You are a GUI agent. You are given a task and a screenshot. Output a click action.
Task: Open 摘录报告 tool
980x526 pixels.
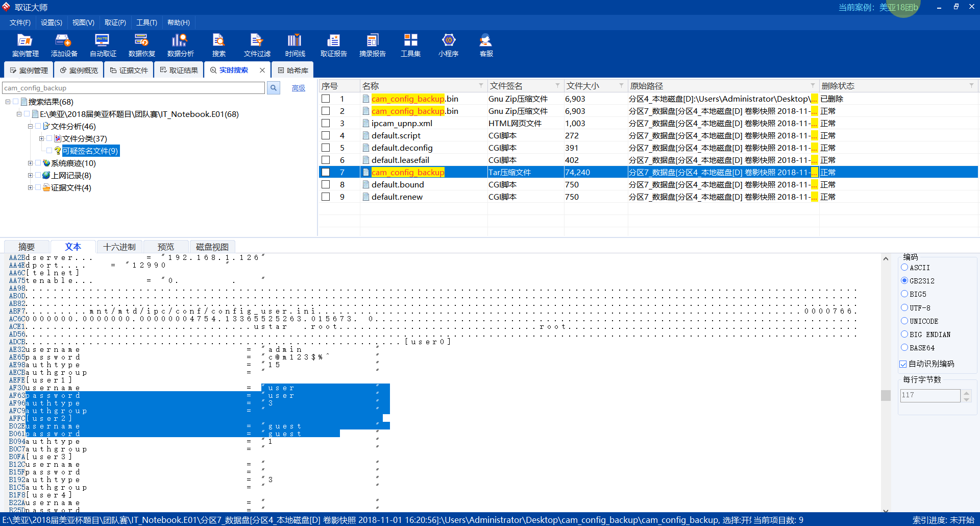tap(372, 45)
